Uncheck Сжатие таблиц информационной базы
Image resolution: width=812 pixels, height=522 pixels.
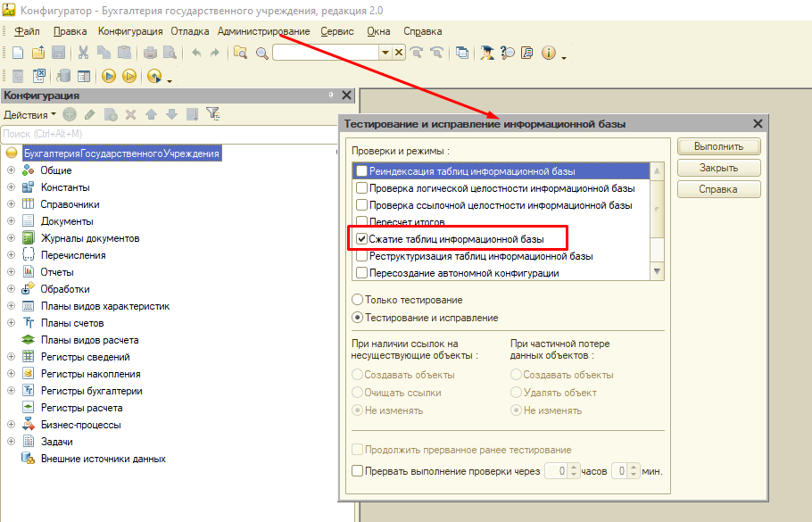click(361, 239)
